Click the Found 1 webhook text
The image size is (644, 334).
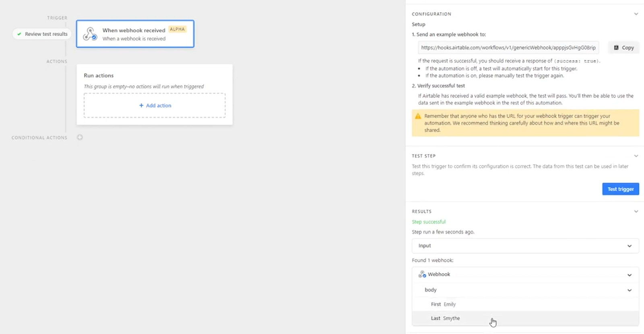pos(432,260)
